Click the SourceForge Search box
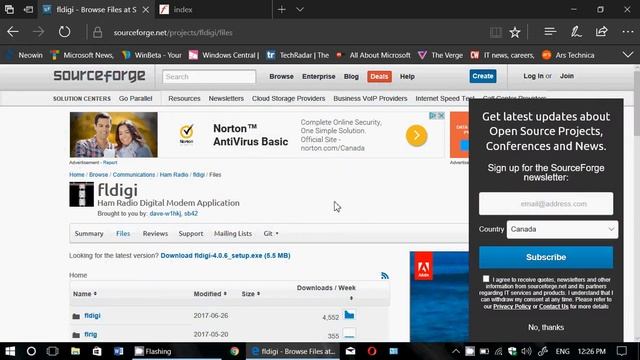Viewport: 640px width, 360px height. (209, 77)
